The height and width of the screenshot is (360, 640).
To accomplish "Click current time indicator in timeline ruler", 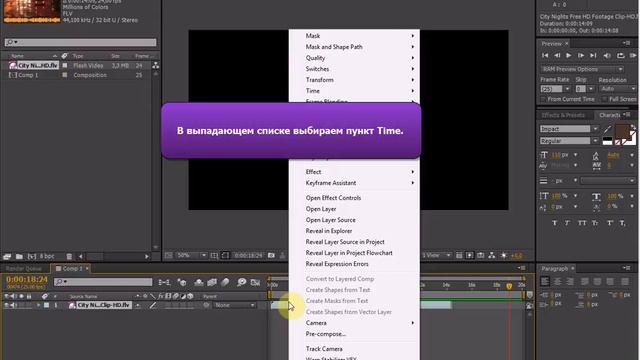I will [x=509, y=286].
